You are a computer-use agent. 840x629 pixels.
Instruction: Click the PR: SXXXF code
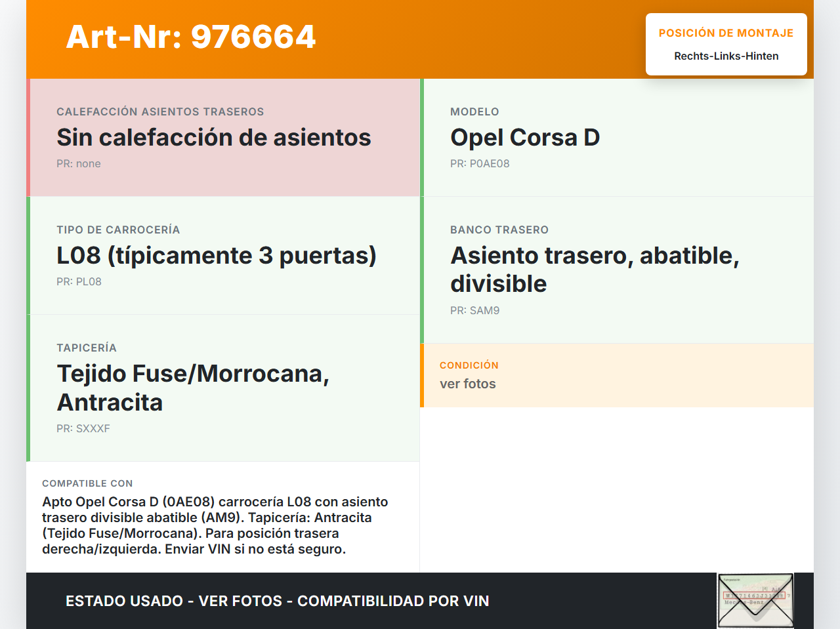(x=83, y=429)
